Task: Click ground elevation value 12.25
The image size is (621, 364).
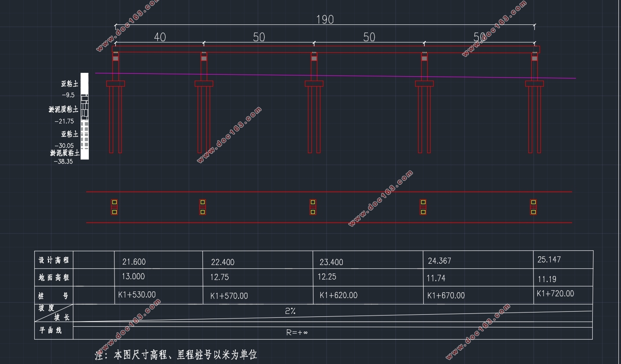Action: coord(327,277)
